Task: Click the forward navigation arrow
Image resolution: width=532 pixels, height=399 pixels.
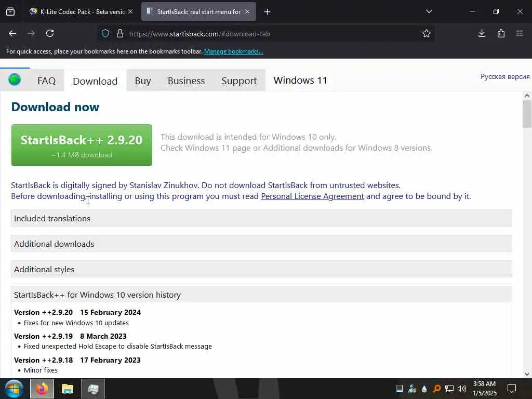Action: tap(31, 33)
